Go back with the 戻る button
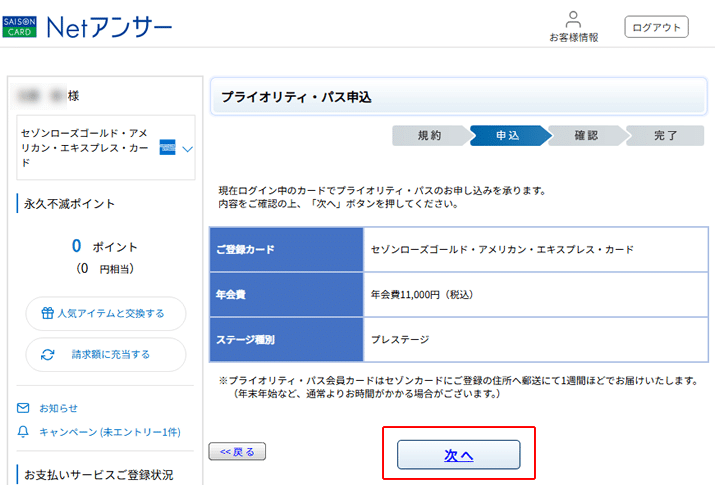Image resolution: width=715 pixels, height=485 pixels. 237,452
